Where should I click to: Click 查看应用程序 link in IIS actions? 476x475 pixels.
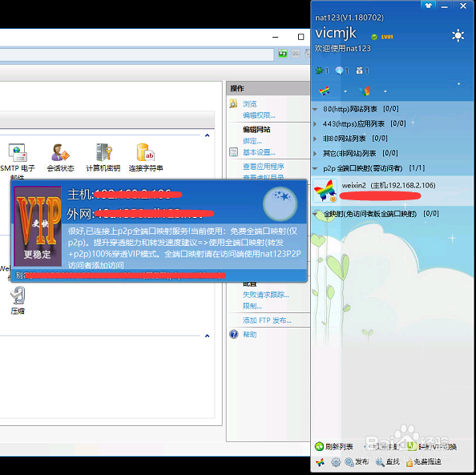pos(263,167)
